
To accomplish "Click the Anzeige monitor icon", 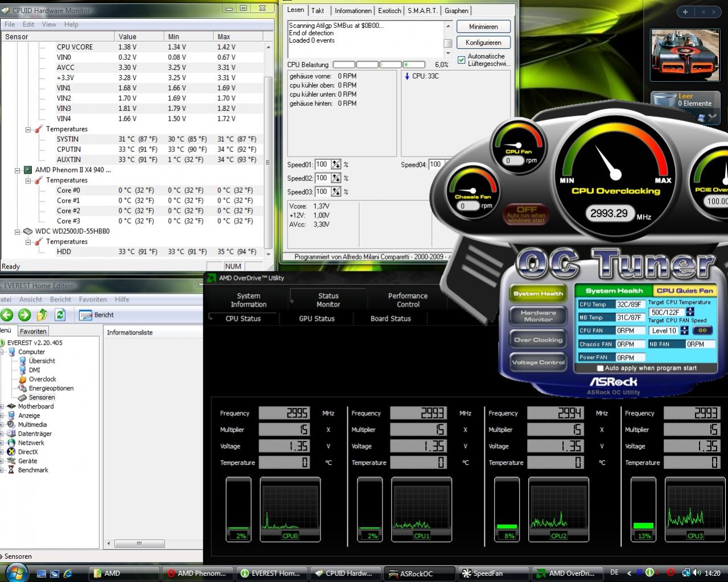I will (x=11, y=415).
